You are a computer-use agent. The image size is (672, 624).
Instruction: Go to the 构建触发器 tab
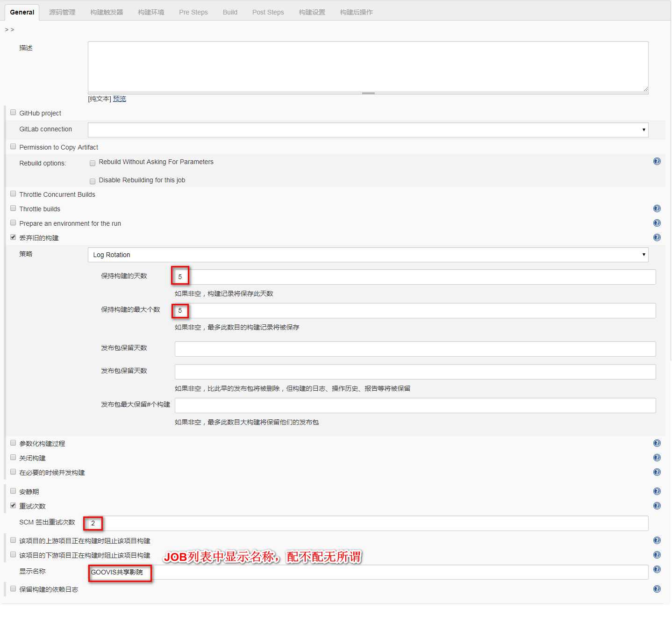107,12
